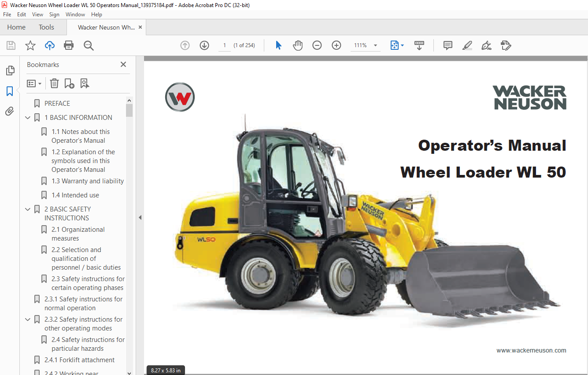Click the page number input field
The height and width of the screenshot is (375, 588).
point(225,45)
